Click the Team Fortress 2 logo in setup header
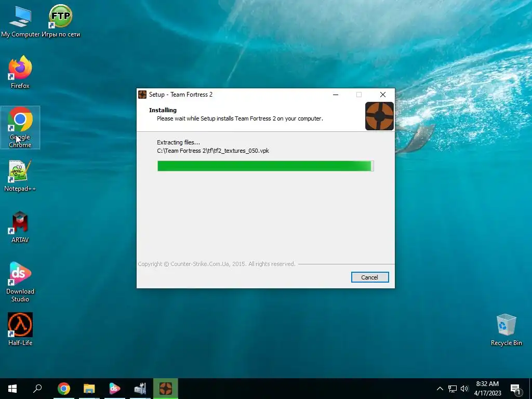The width and height of the screenshot is (532, 399). [x=379, y=116]
